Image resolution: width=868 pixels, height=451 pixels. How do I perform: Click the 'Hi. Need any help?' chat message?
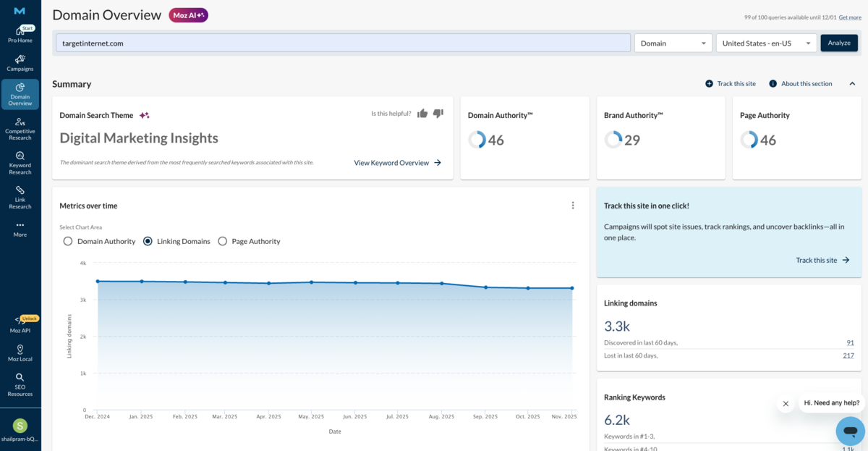(x=832, y=403)
